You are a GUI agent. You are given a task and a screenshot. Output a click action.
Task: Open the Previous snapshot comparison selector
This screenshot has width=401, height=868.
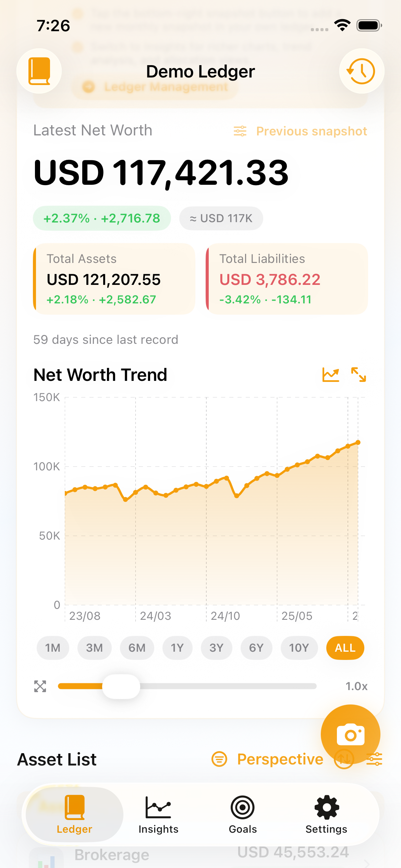click(300, 131)
